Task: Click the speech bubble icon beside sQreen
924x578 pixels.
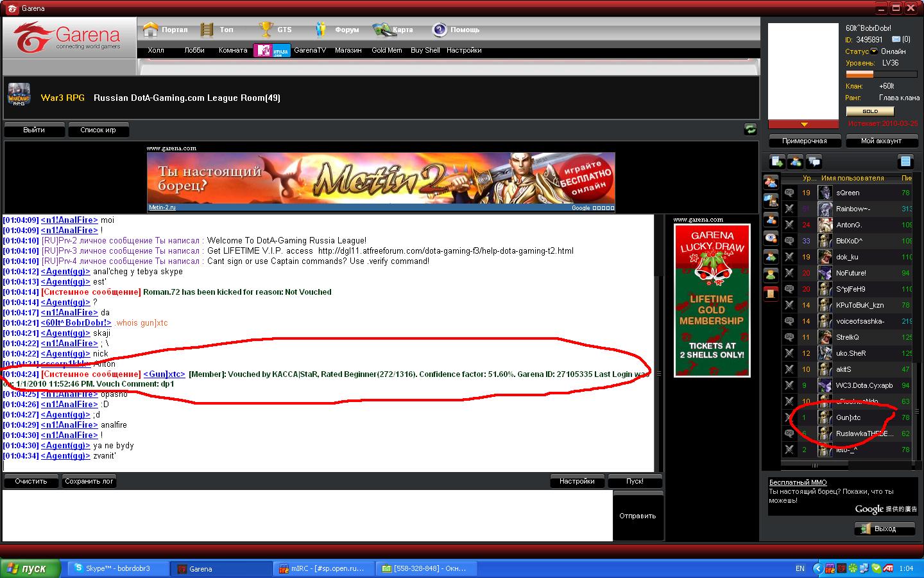Action: [789, 193]
